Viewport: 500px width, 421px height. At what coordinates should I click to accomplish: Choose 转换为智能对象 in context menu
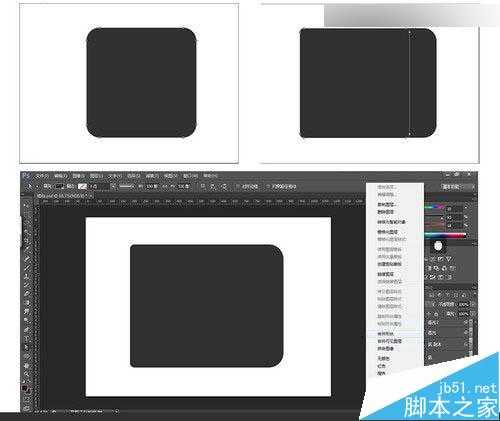(391, 222)
